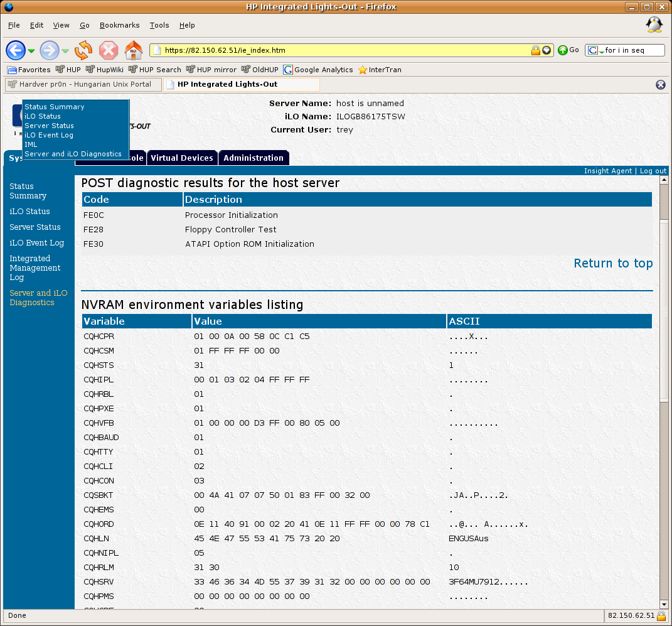This screenshot has height=626, width=672.
Task: Open the File menu
Action: [x=14, y=25]
